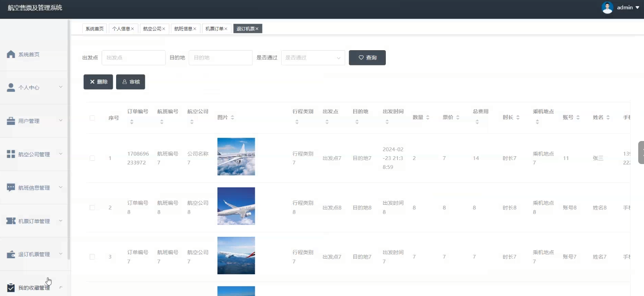Screen dimensions: 644x296
Task: Click the 个人中心 person icon
Action: click(11, 88)
